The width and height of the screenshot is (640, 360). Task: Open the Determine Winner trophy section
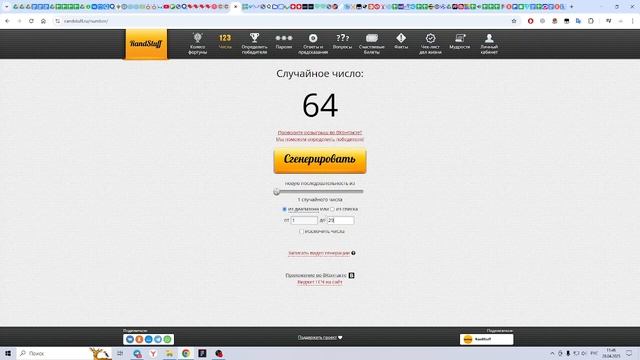tap(254, 44)
